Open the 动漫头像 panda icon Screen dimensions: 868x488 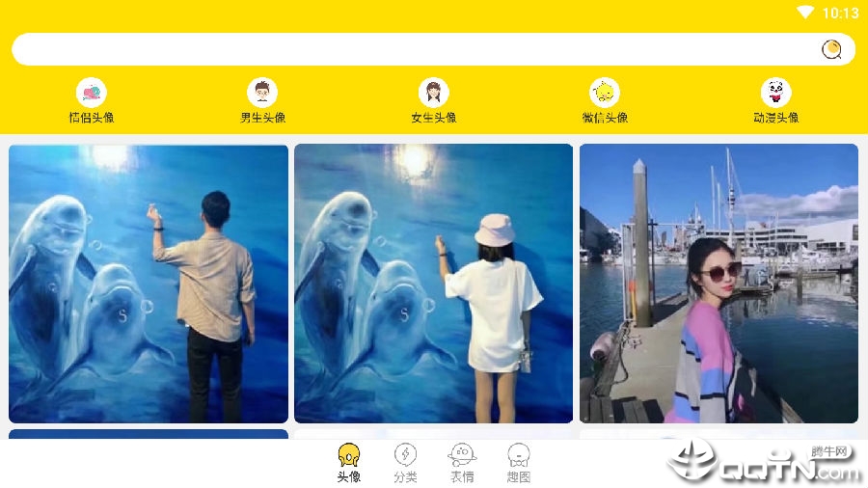coord(776,93)
